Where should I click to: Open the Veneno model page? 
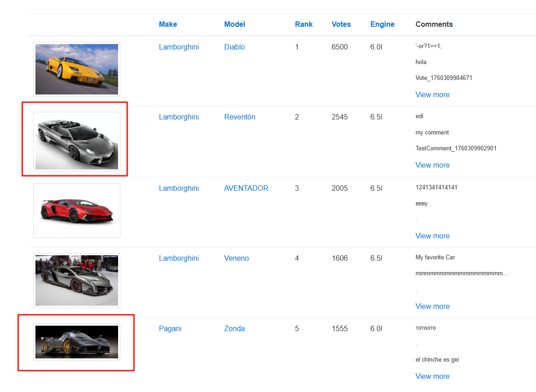236,258
